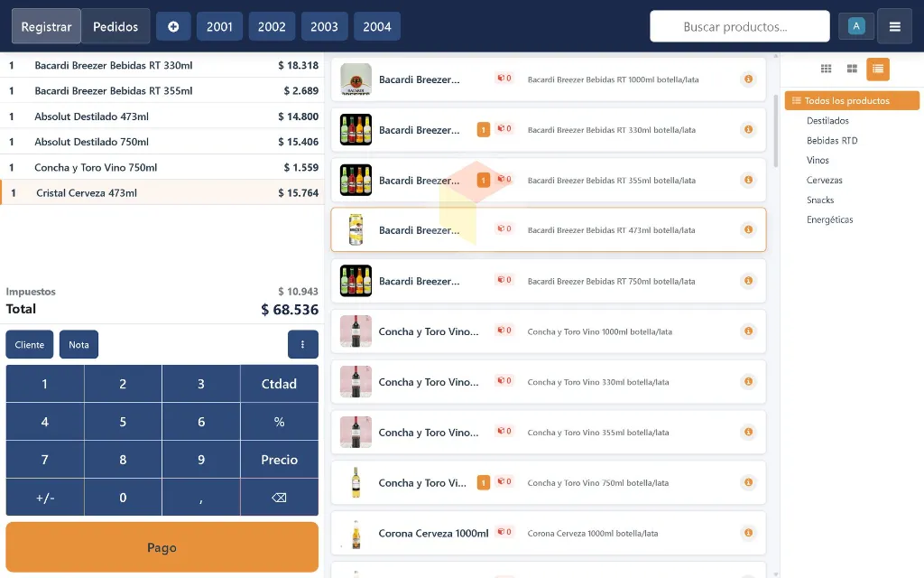Activate Precio mode on numpad
This screenshot has width=924, height=578.
pyautogui.click(x=280, y=460)
